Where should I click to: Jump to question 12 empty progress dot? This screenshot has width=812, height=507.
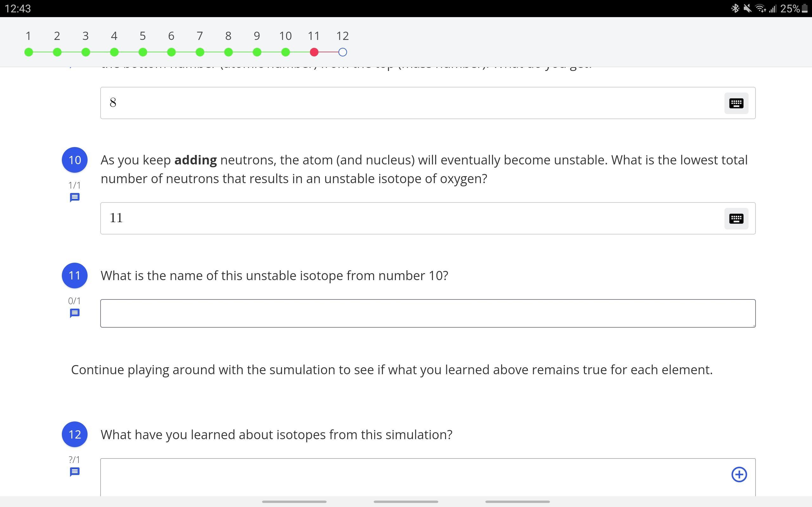[343, 52]
